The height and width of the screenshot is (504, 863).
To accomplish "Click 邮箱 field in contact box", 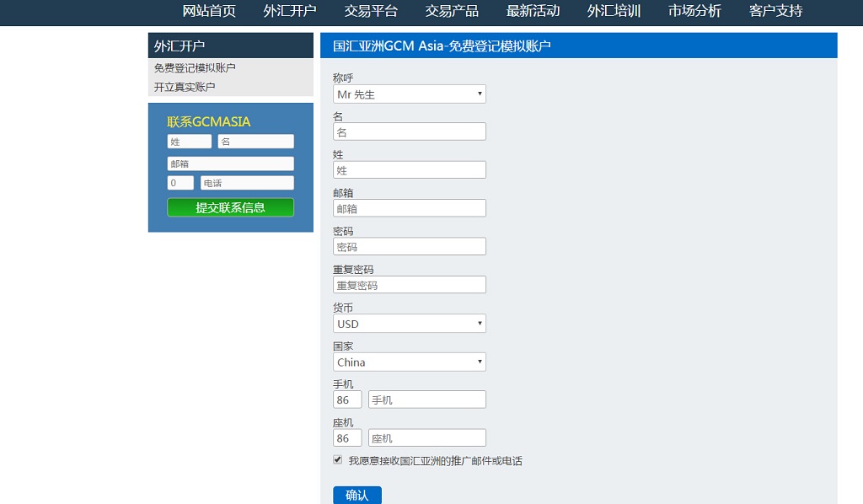I will [x=231, y=164].
